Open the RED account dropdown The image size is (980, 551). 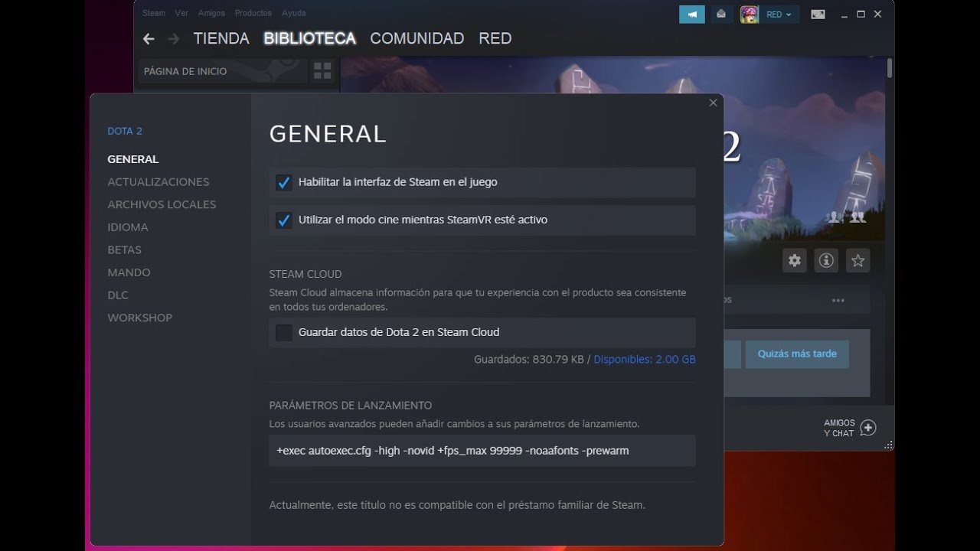pyautogui.click(x=779, y=14)
